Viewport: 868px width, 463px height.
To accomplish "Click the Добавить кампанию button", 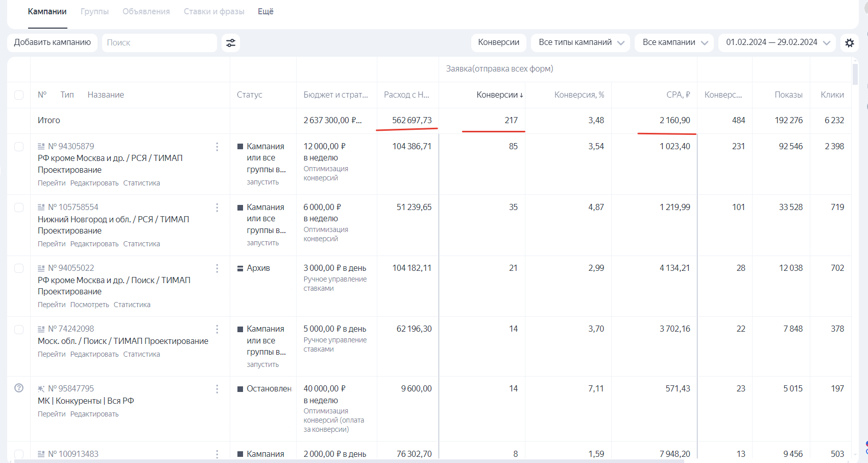I will 53,42.
